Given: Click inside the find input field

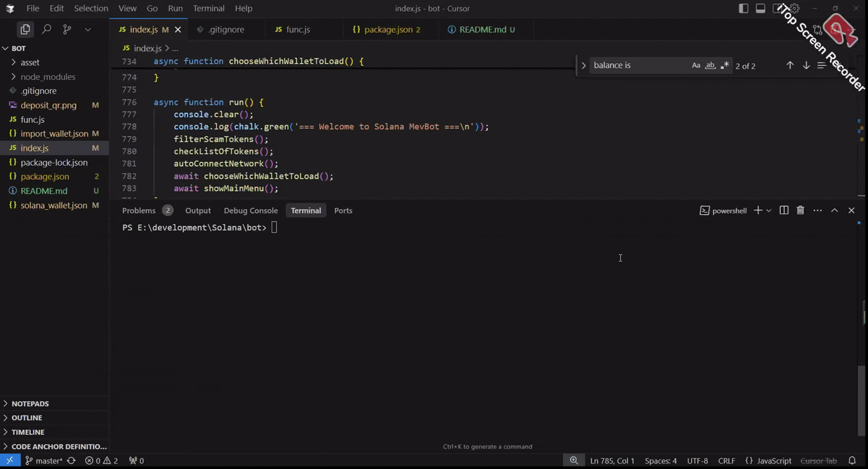Looking at the screenshot, I should 639,65.
